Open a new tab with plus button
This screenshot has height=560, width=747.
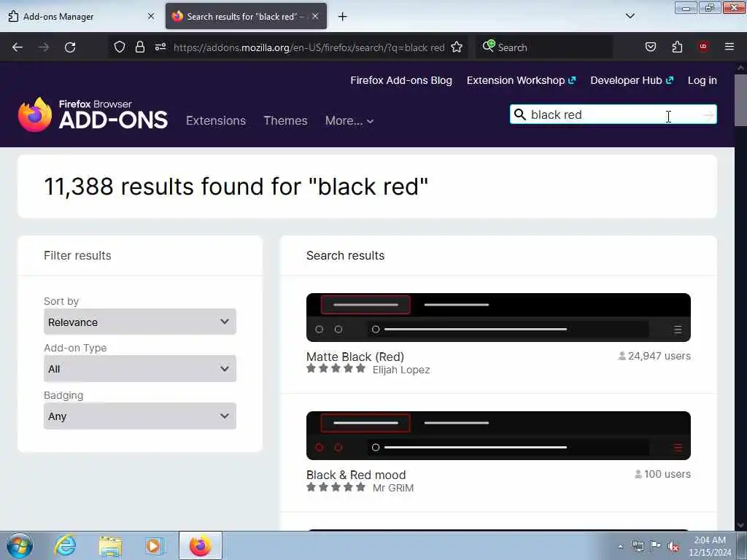(x=343, y=17)
